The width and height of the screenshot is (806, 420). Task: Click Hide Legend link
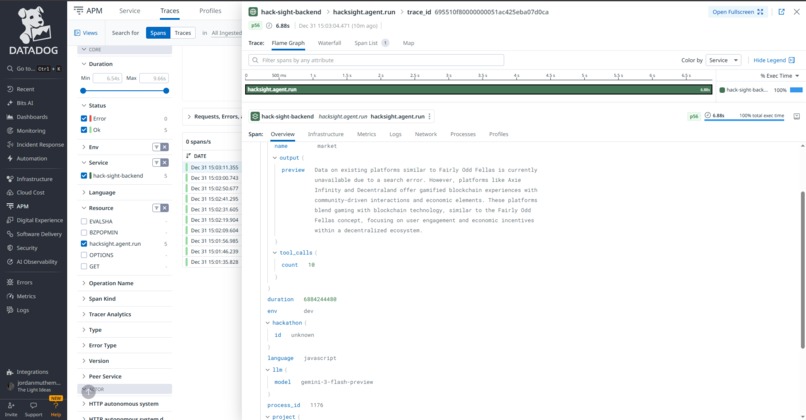tap(774, 60)
